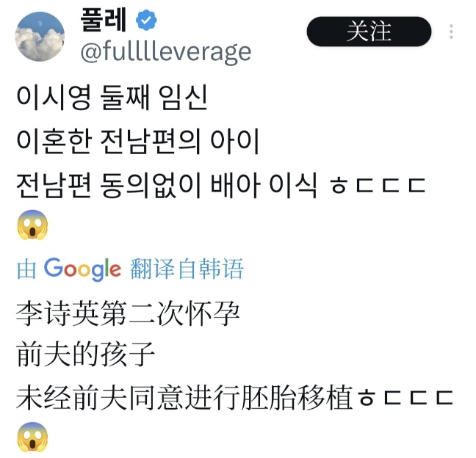The width and height of the screenshot is (476, 458).
Task: Select Korean line 이시영 둘째 임신
Action: click(112, 98)
